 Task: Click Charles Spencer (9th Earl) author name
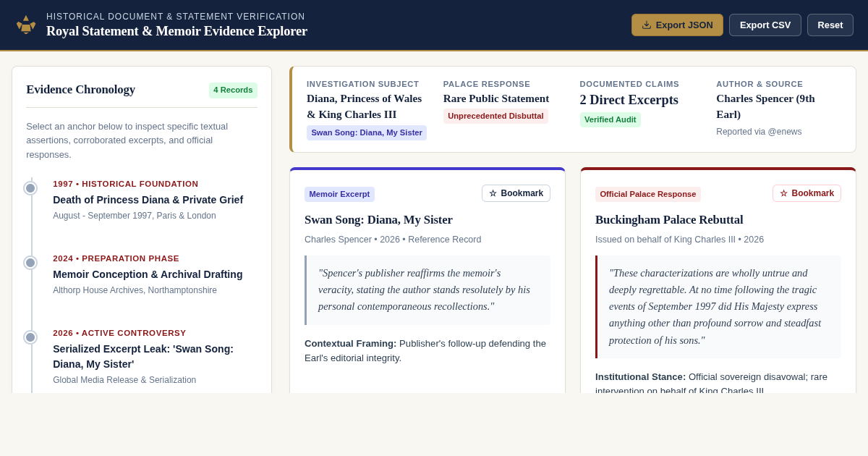tap(765, 106)
